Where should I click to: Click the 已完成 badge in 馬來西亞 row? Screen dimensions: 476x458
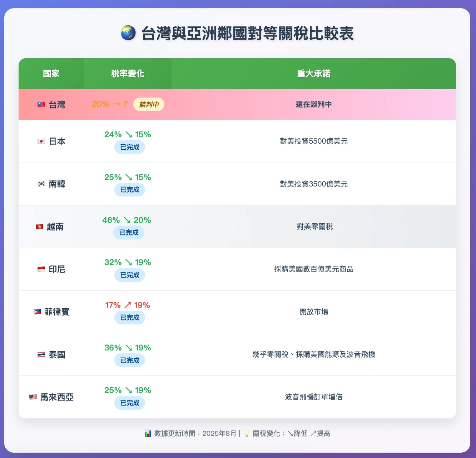[x=130, y=403]
